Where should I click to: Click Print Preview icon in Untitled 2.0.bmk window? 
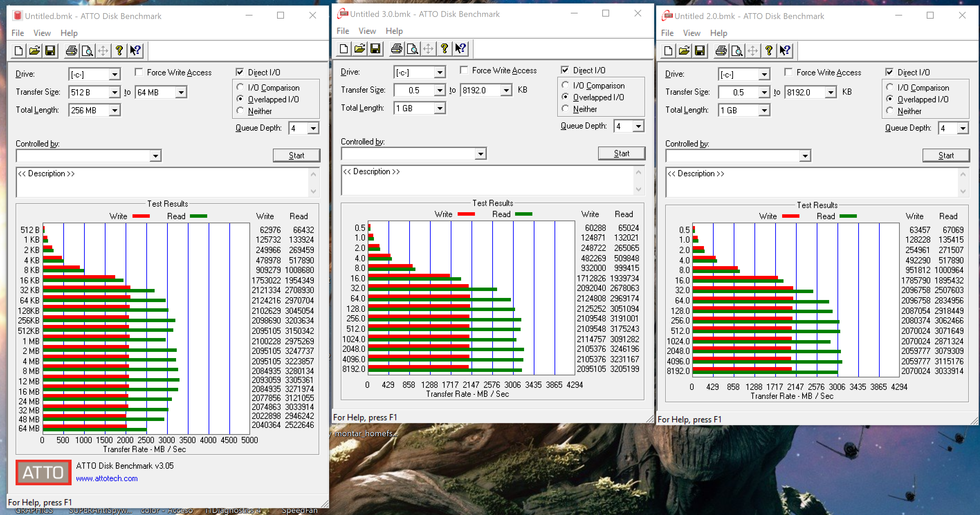pos(737,50)
